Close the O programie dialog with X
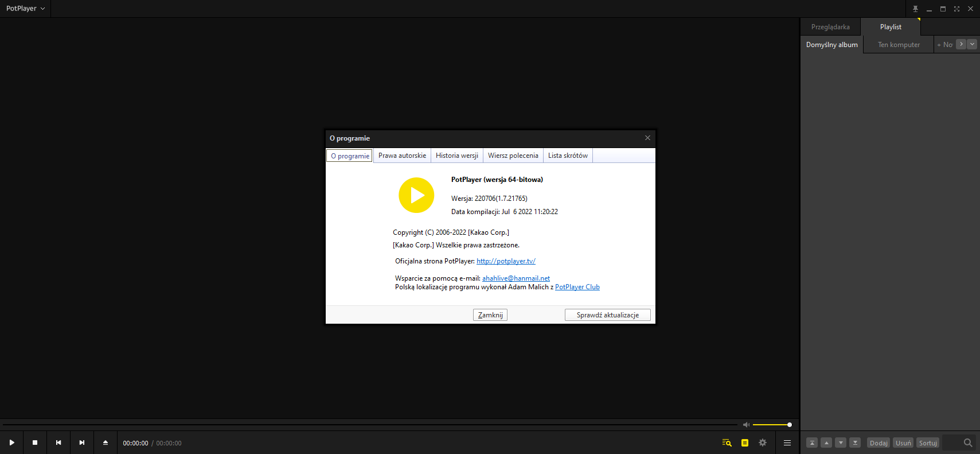The height and width of the screenshot is (454, 980). coord(647,138)
